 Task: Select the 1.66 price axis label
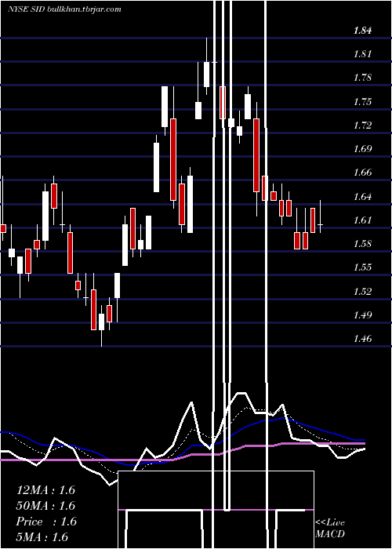click(x=362, y=173)
